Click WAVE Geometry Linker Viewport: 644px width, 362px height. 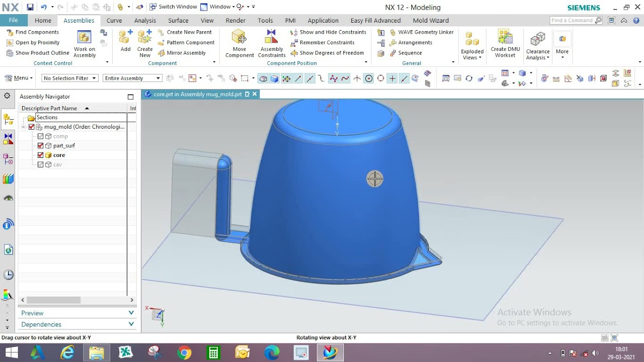point(422,32)
